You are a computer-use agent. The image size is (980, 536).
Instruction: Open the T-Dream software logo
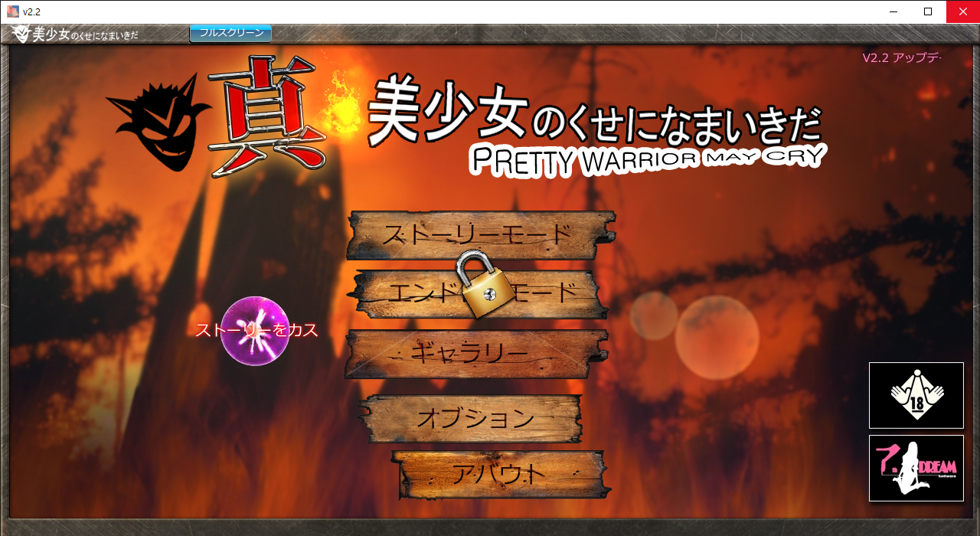click(x=916, y=468)
